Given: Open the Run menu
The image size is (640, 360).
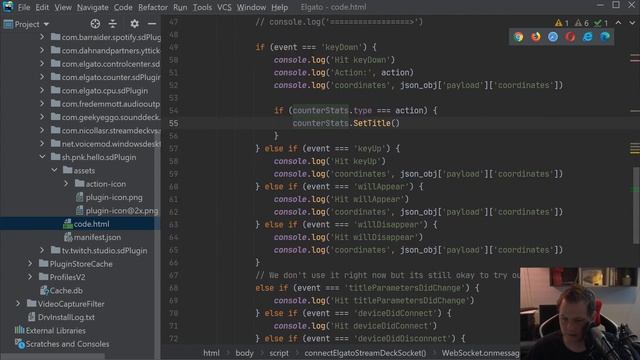Looking at the screenshot, I should [x=180, y=7].
